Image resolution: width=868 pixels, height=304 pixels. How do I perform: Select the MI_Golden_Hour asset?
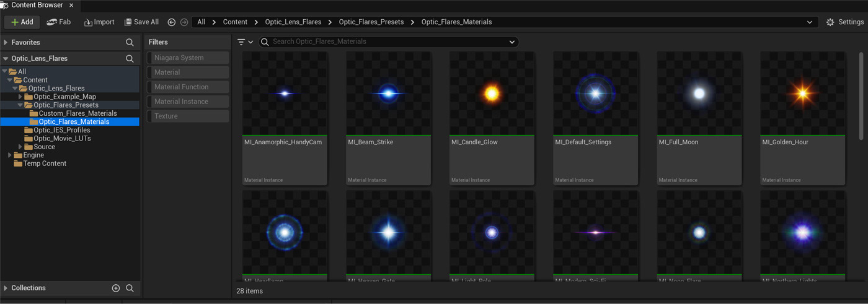pos(803,118)
